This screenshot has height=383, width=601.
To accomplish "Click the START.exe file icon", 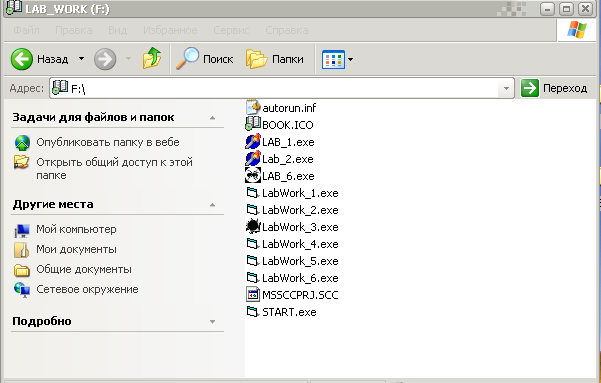I will (253, 311).
